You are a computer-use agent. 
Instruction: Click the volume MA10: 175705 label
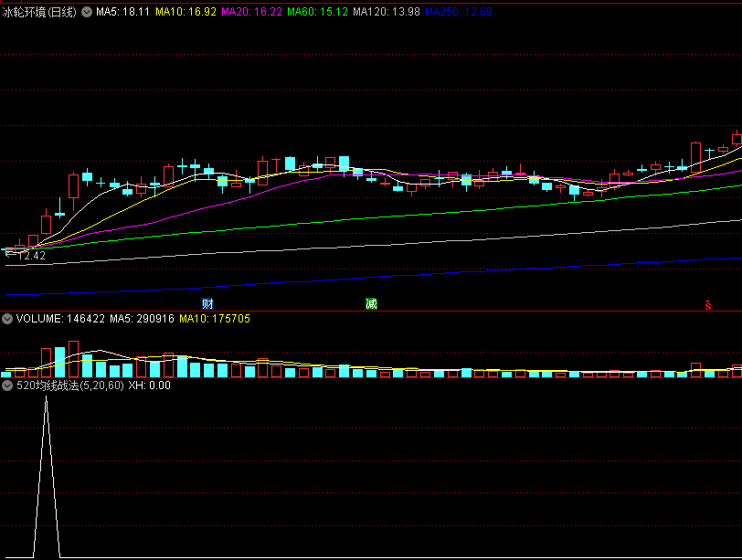pyautogui.click(x=215, y=319)
